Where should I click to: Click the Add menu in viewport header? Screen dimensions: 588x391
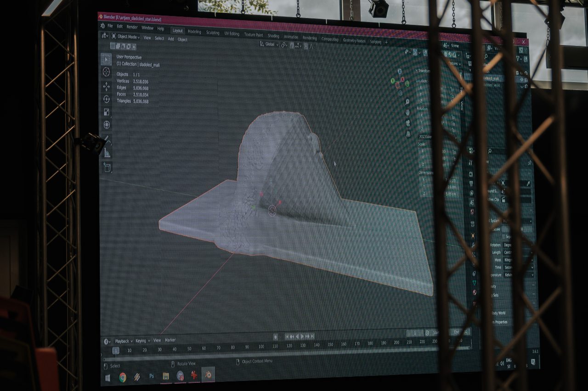(171, 39)
